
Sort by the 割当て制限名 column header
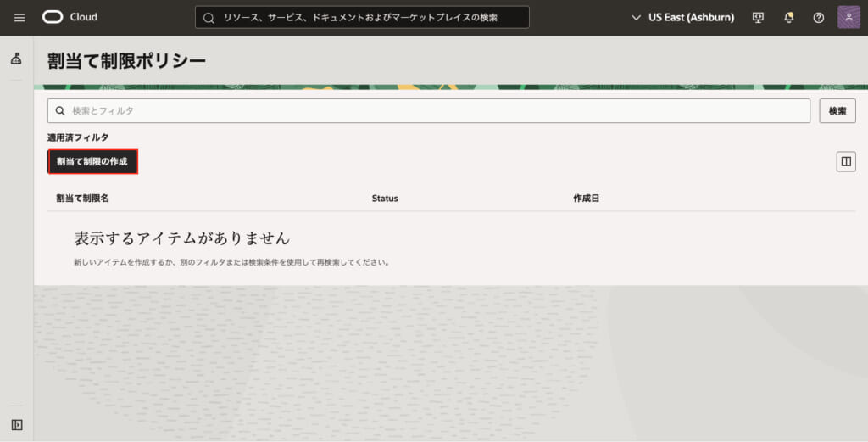[x=83, y=199]
